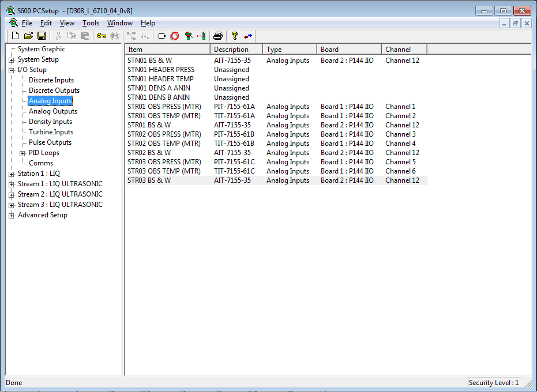Click the red and blue arrows transfer icon
This screenshot has height=392, width=537.
[x=248, y=36]
